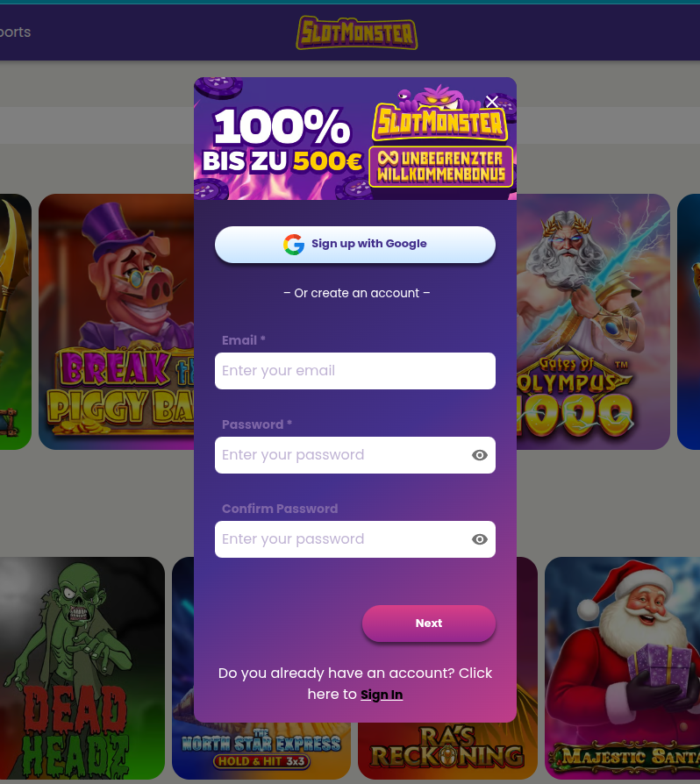Open the Break the Piggy Bank game
The image size is (700, 784).
tap(116, 322)
